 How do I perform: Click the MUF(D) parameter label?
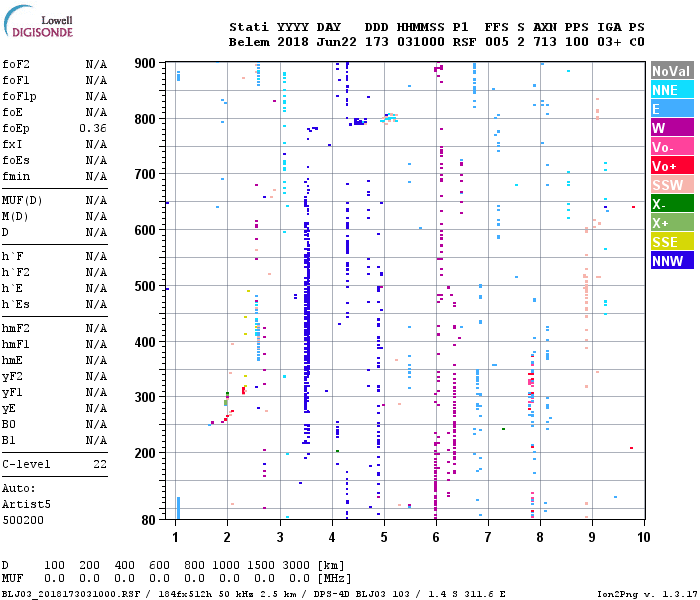[22, 200]
